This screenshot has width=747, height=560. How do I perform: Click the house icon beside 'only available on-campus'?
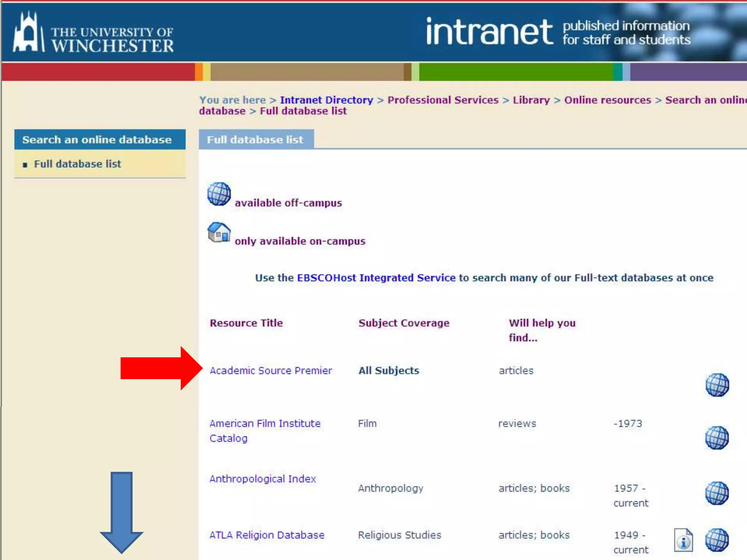(x=219, y=232)
